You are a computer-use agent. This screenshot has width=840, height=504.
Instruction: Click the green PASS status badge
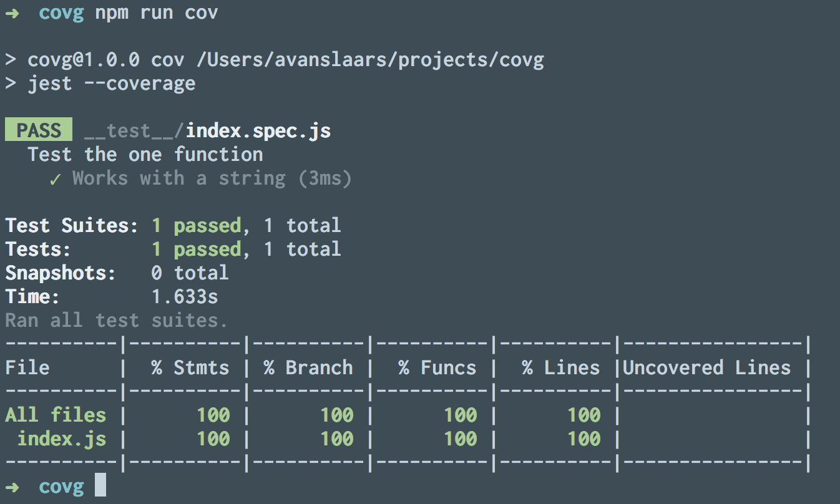pos(38,130)
